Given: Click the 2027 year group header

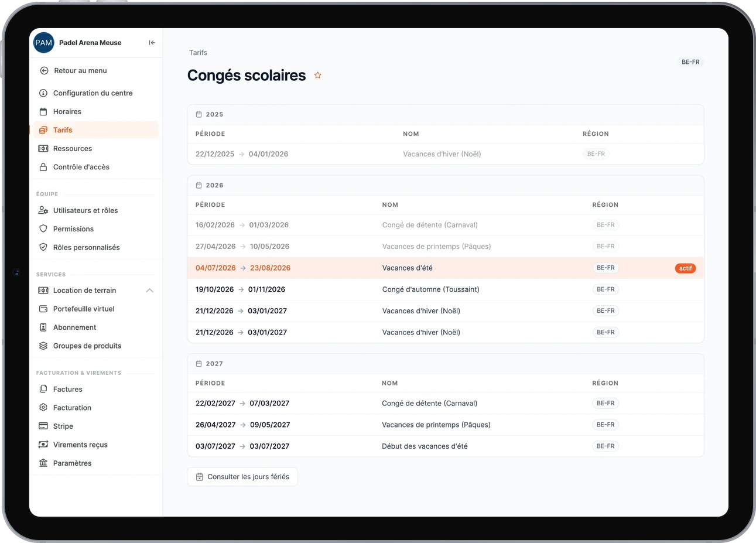Looking at the screenshot, I should click(446, 364).
